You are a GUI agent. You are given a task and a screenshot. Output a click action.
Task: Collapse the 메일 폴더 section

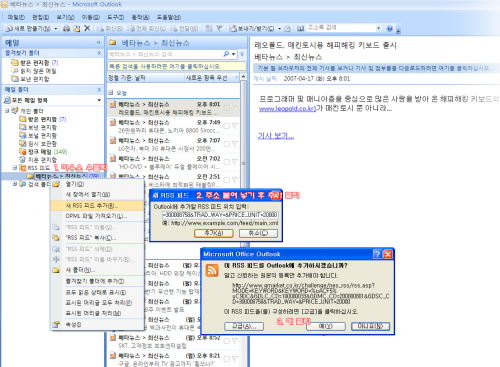(x=99, y=90)
